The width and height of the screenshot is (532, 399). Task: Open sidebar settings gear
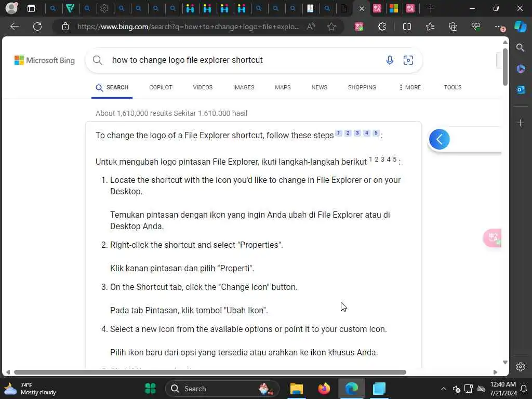coord(521,367)
